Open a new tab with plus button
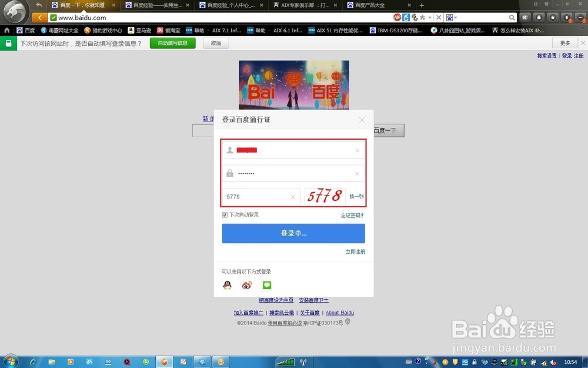Viewport: 588px width, 368px height. (x=422, y=5)
